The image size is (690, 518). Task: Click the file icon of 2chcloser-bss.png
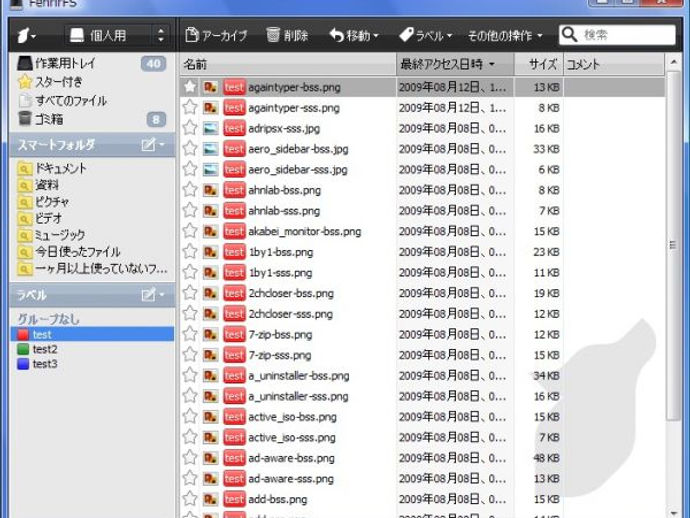coord(211,293)
